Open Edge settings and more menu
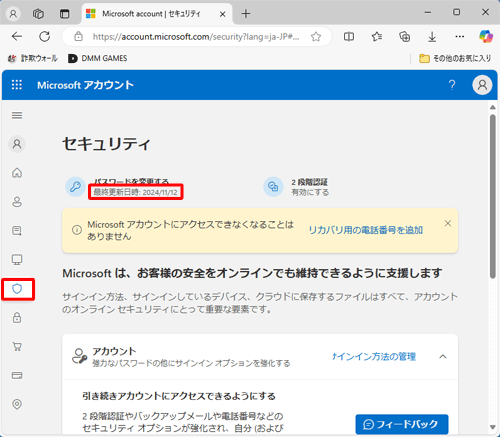 [x=460, y=36]
